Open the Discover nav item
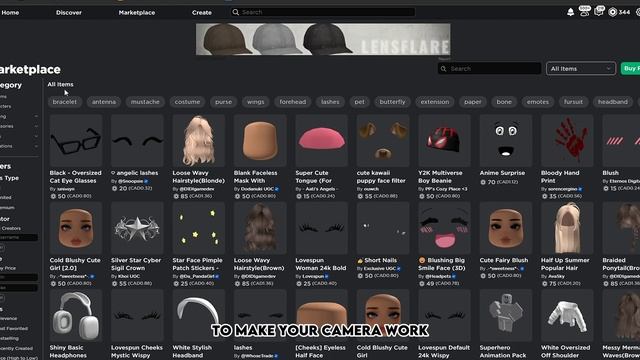This screenshot has height=360, width=640. tap(69, 13)
